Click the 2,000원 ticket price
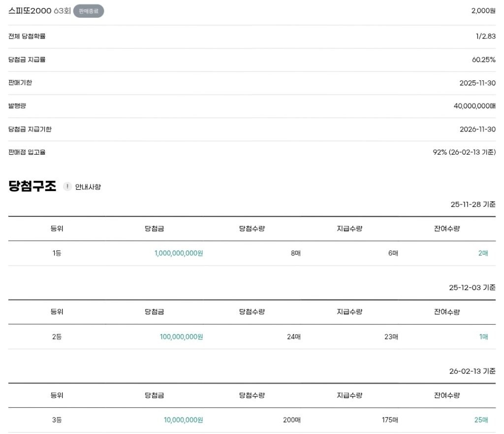This screenshot has height=434, width=504. pos(483,11)
